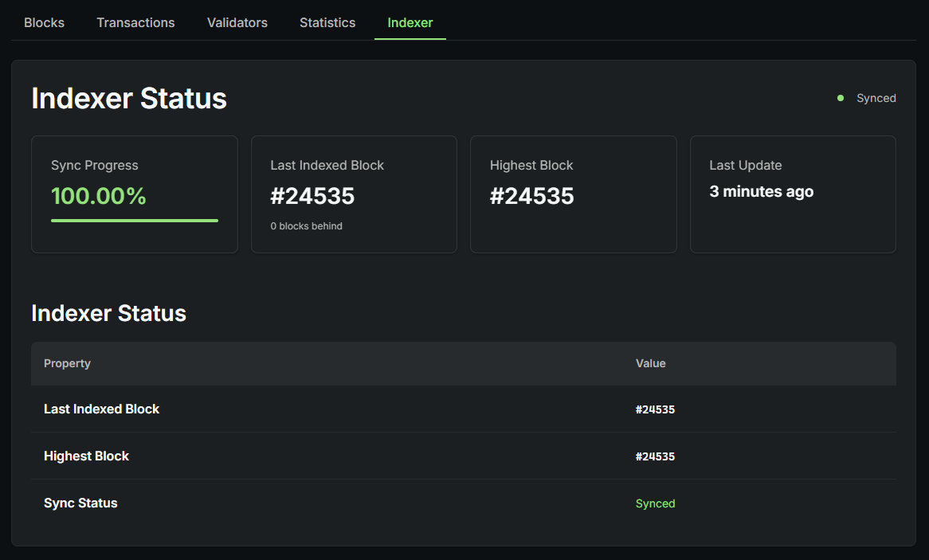Click the 100.00% sync progress value
This screenshot has height=560, width=929.
98,196
